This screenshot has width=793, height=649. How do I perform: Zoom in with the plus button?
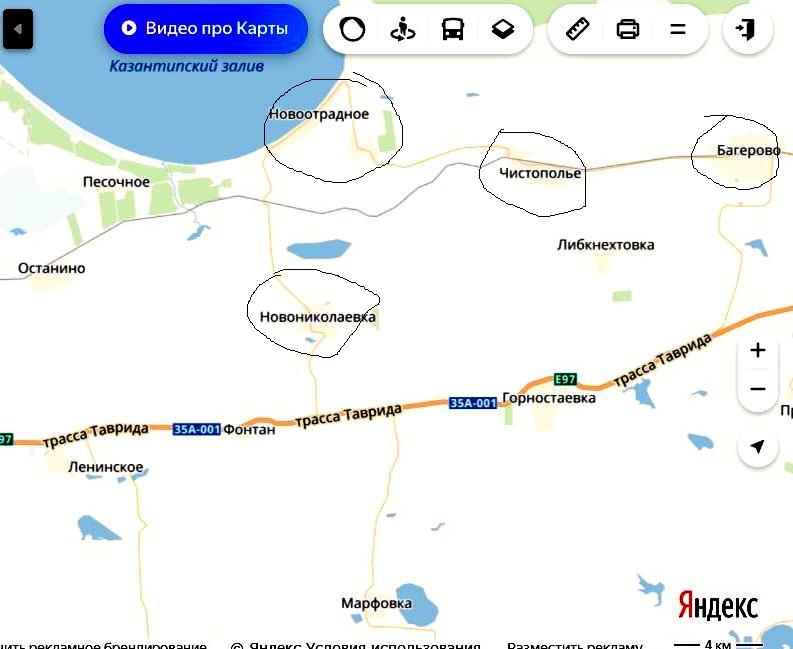[757, 350]
